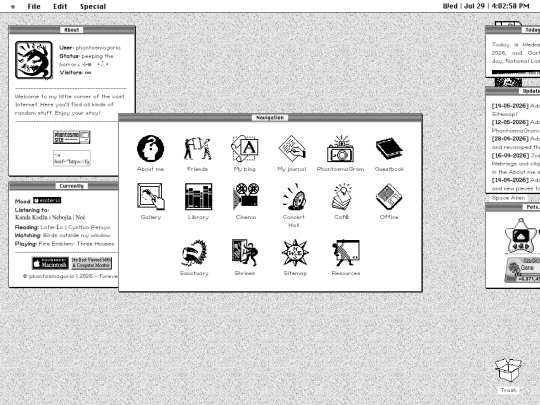
Task: Open the File menu
Action: 34,6
